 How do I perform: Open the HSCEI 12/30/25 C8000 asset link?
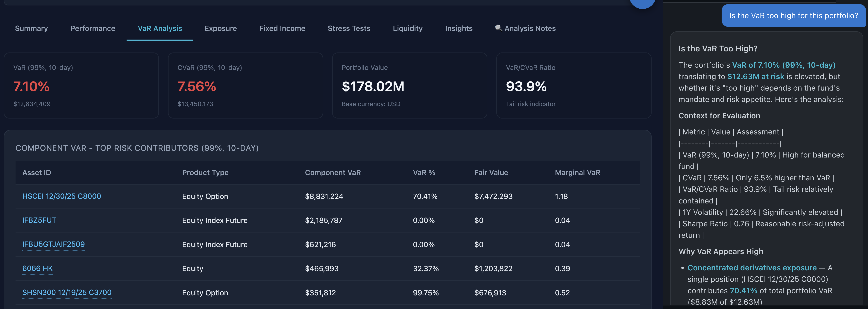point(61,196)
